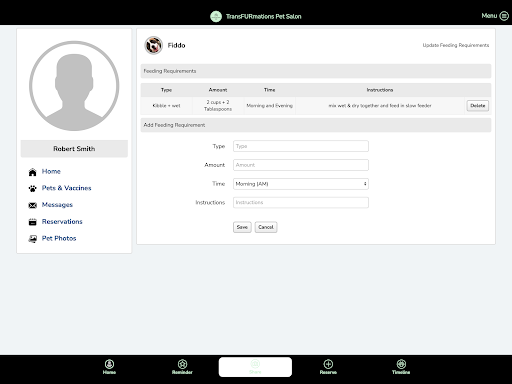
Task: Click the Instructions column header
Action: (380, 90)
